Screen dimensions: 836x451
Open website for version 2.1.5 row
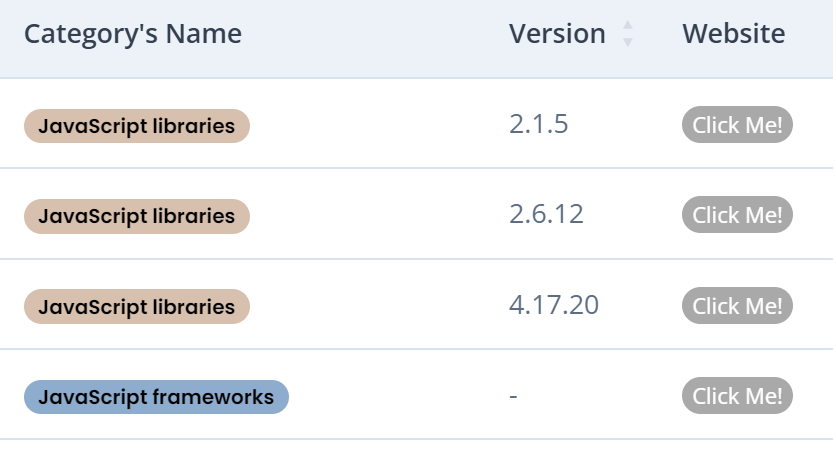[x=737, y=125]
